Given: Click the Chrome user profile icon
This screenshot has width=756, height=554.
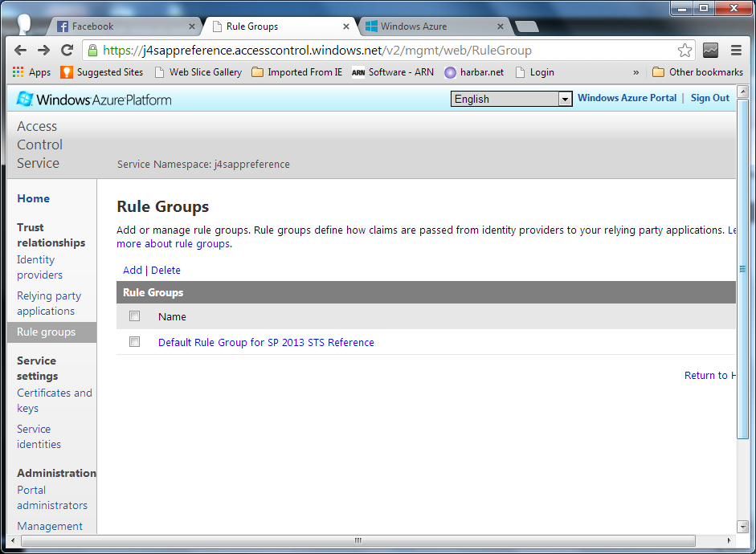Looking at the screenshot, I should pos(23,24).
